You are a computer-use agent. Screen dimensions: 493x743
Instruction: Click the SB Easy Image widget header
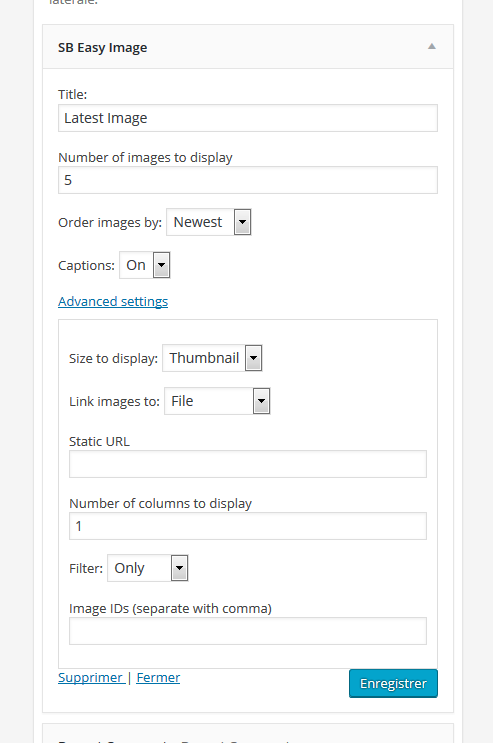248,47
